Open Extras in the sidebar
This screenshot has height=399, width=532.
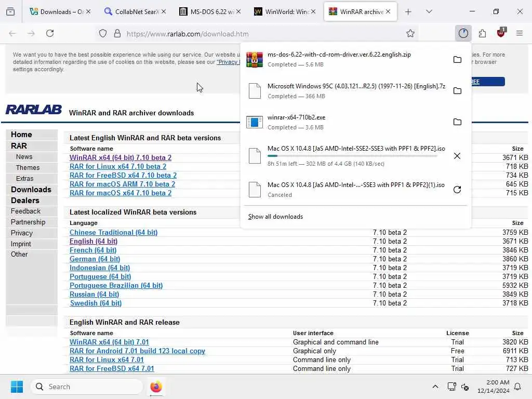click(x=25, y=179)
